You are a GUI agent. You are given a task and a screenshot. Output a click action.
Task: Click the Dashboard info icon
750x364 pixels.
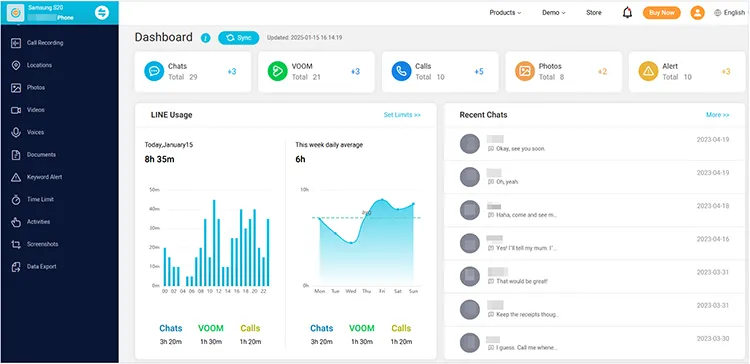[206, 38]
